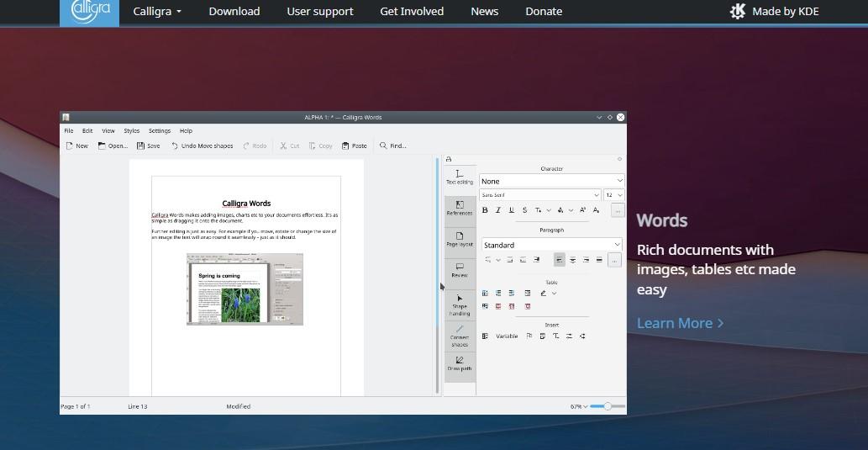Open the Help menu in Calligra Words
Viewport: 868px width, 450px height.
coord(186,130)
